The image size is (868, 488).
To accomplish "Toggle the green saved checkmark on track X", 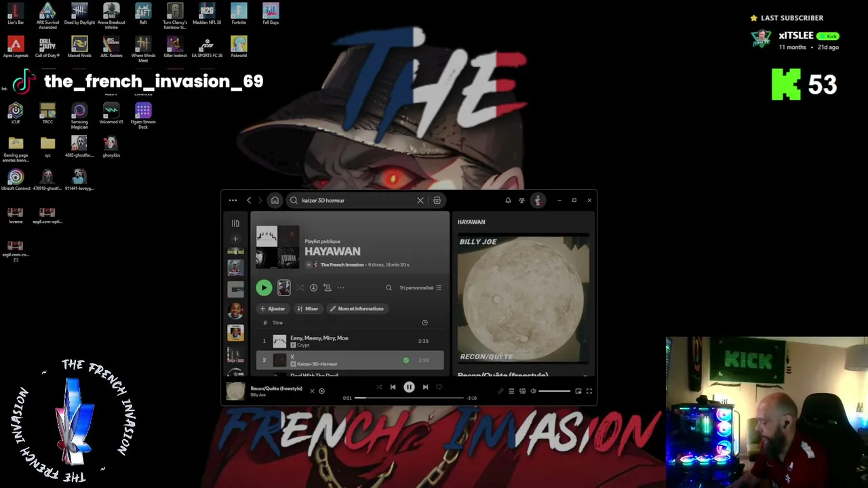I will (406, 360).
